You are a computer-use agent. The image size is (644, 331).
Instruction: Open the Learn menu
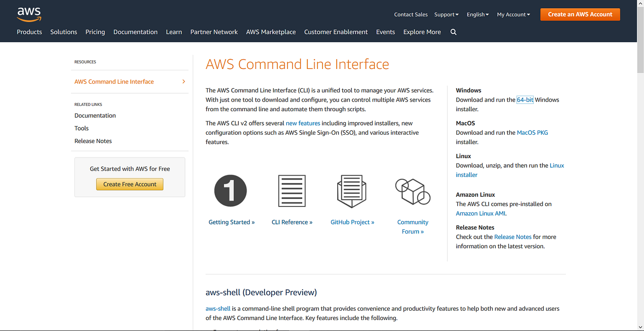174,32
